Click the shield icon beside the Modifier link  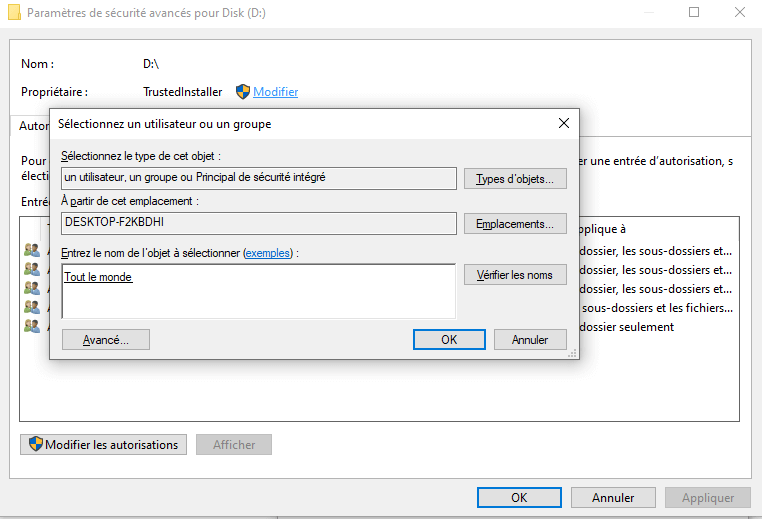tap(243, 92)
